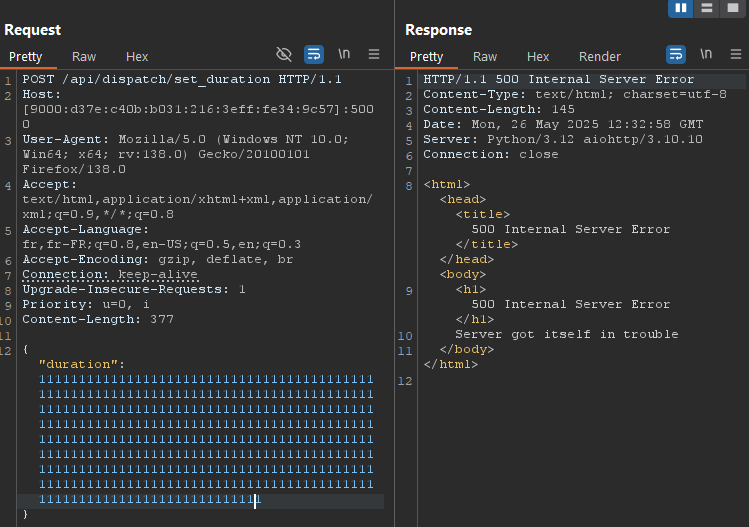
Task: Click the Date response header line
Action: click(563, 124)
